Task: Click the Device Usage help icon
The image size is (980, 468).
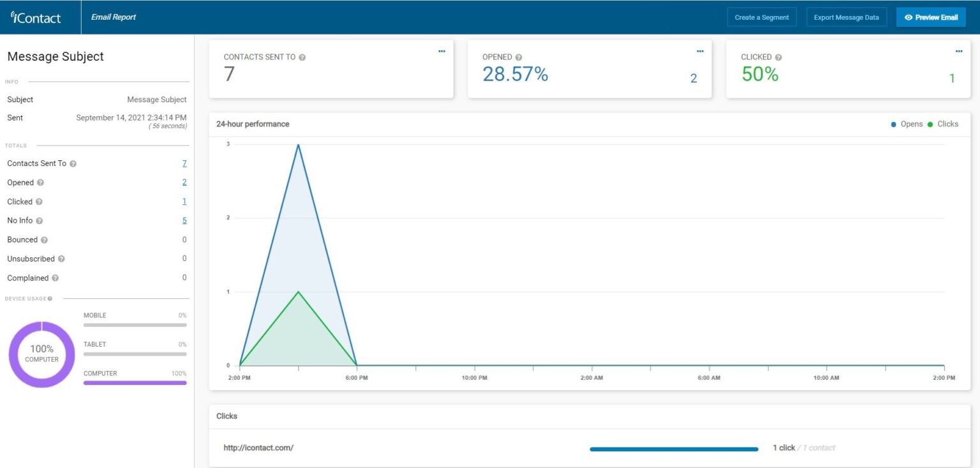Action: (x=48, y=298)
